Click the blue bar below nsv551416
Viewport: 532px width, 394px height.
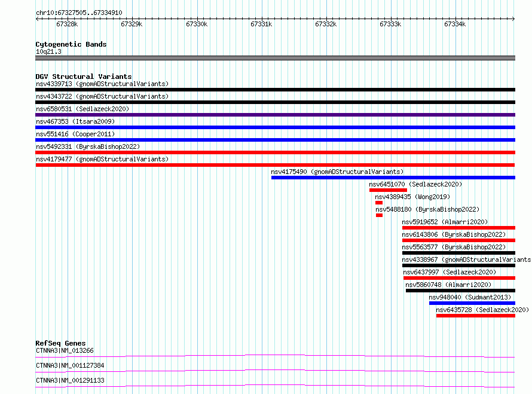(x=275, y=140)
